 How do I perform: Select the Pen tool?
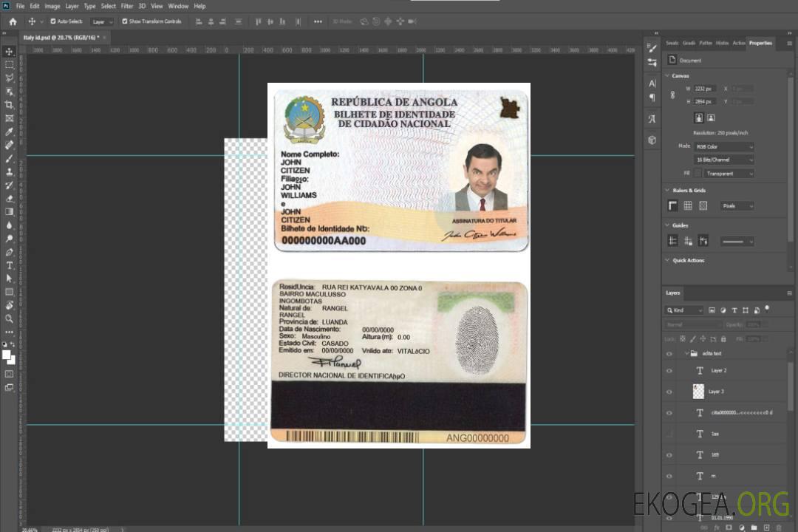(9, 252)
